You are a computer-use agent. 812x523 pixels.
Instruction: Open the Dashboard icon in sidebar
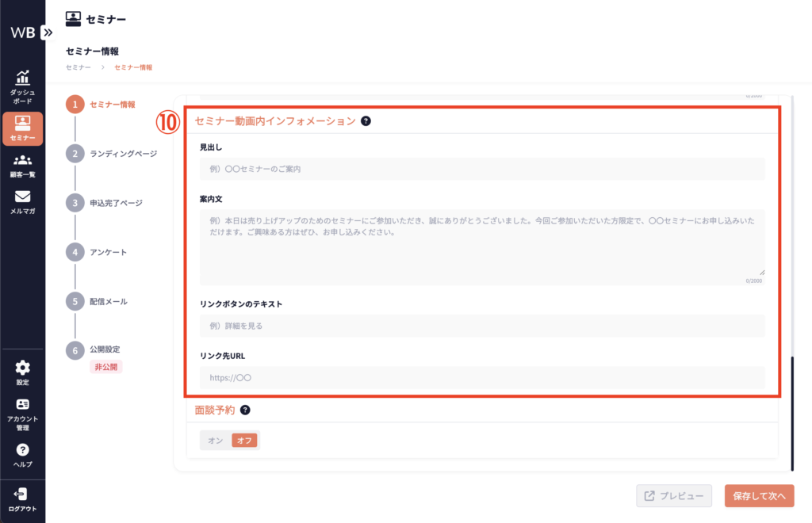point(22,78)
